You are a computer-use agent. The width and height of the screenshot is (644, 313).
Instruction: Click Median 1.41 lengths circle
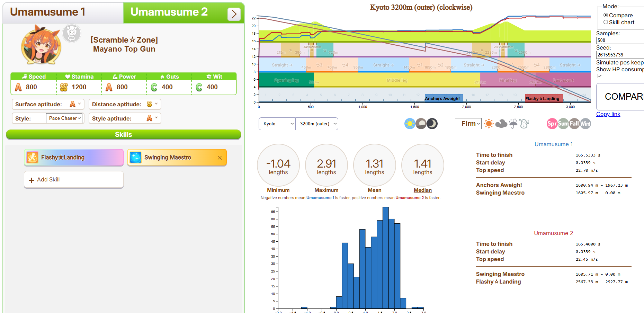pos(423,165)
